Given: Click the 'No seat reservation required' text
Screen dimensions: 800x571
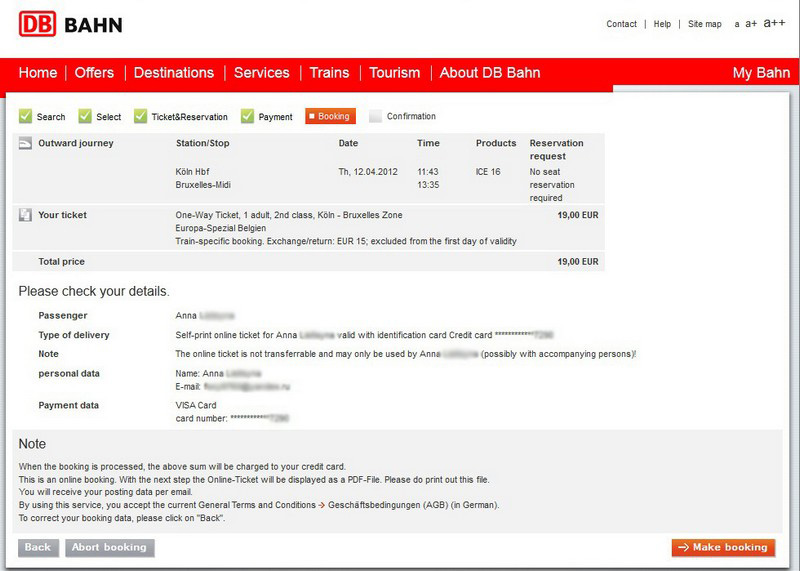Looking at the screenshot, I should 552,185.
